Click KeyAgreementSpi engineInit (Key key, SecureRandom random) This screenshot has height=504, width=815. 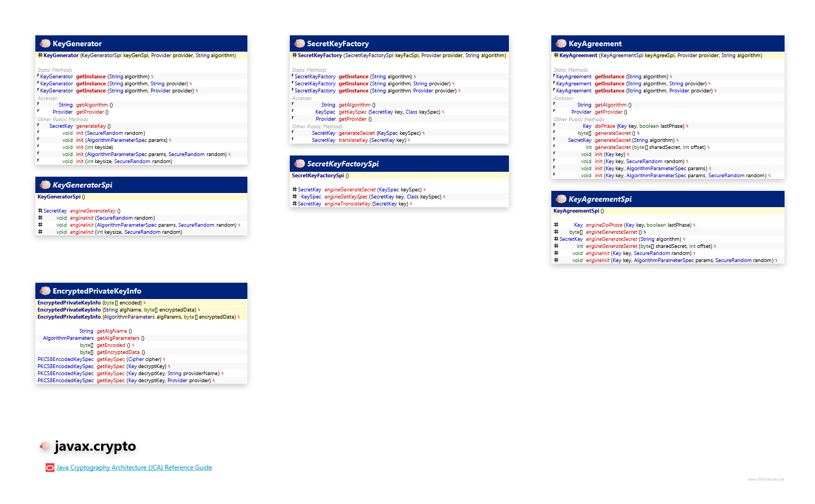click(668, 253)
